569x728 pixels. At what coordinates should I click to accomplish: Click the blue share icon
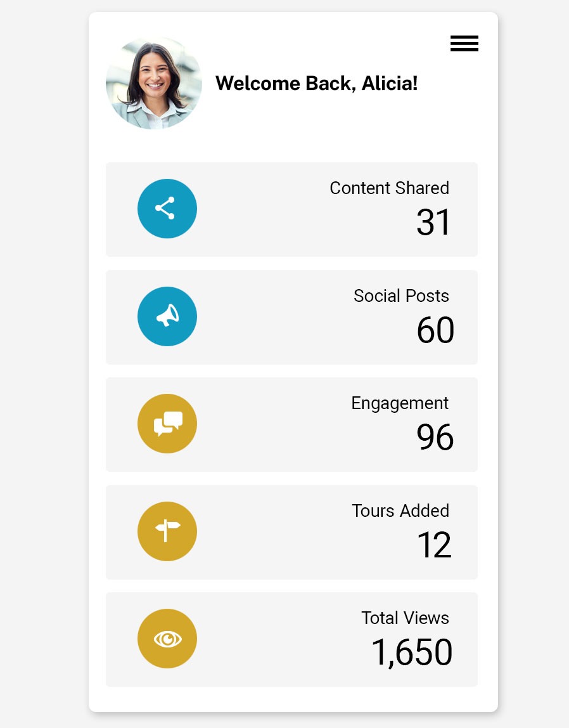tap(167, 209)
